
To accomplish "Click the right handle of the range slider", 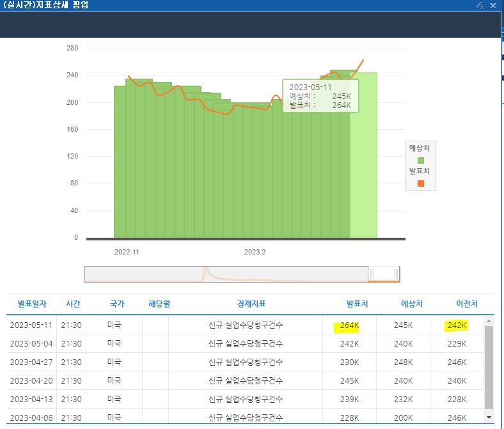I will pos(396,274).
